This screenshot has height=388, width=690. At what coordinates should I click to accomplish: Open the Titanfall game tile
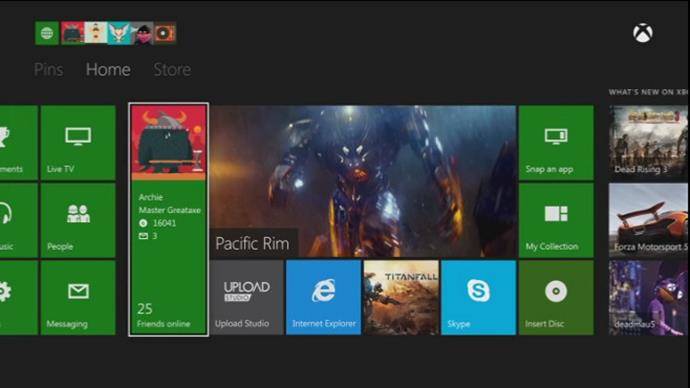tap(401, 298)
